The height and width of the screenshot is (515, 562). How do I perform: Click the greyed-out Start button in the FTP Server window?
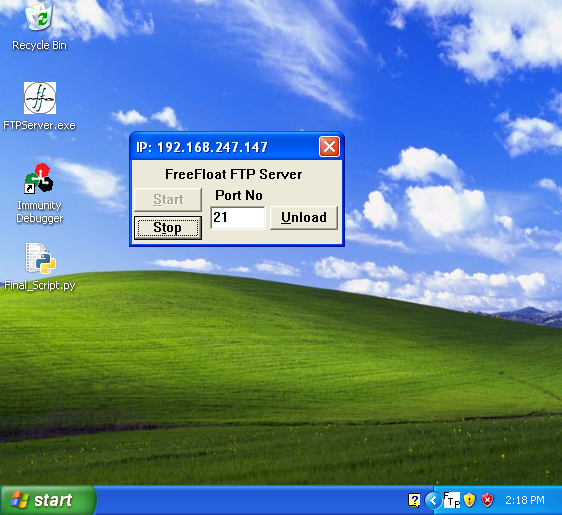pos(168,199)
